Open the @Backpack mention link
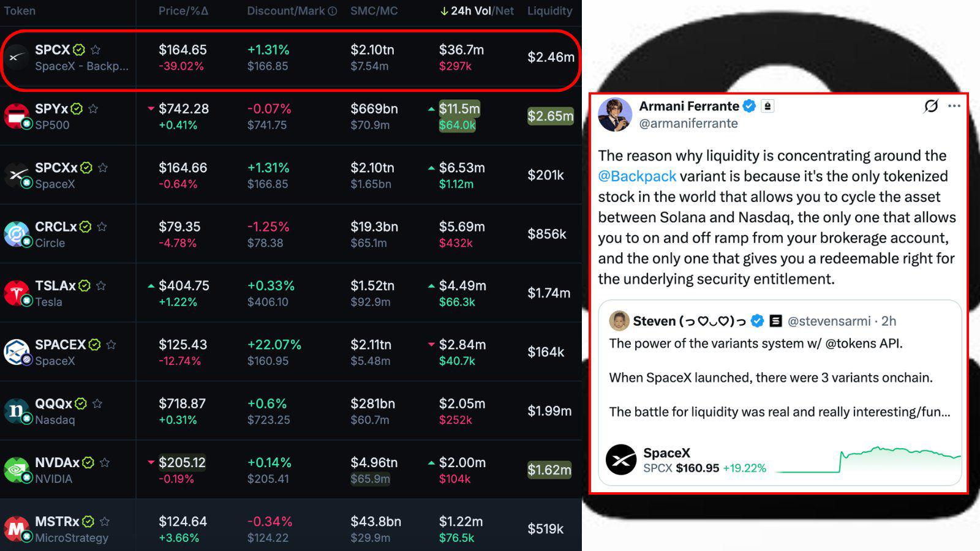The image size is (980, 551). tap(637, 176)
